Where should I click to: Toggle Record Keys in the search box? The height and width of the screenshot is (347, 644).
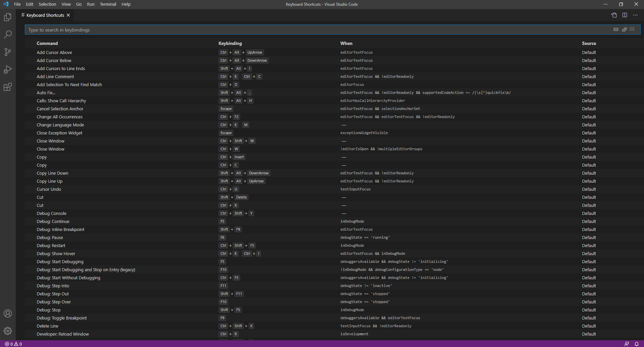[616, 30]
